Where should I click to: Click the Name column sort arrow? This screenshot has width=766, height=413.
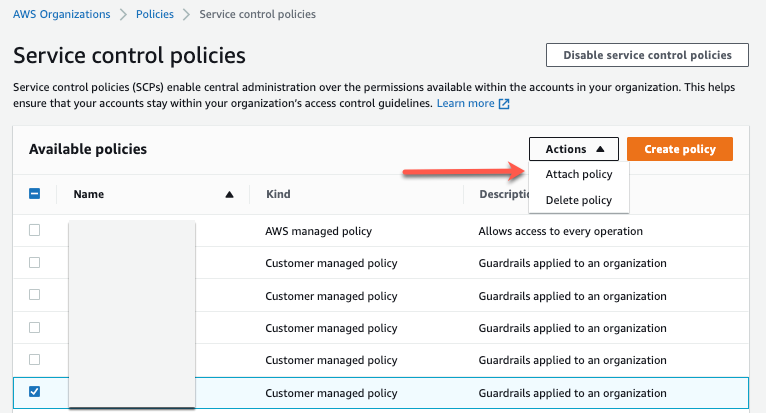[x=230, y=194]
